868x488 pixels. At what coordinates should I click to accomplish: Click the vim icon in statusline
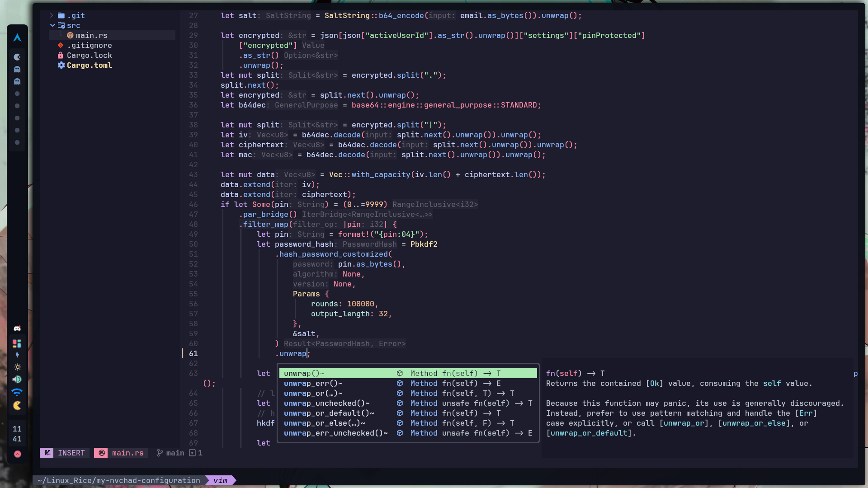point(47,453)
